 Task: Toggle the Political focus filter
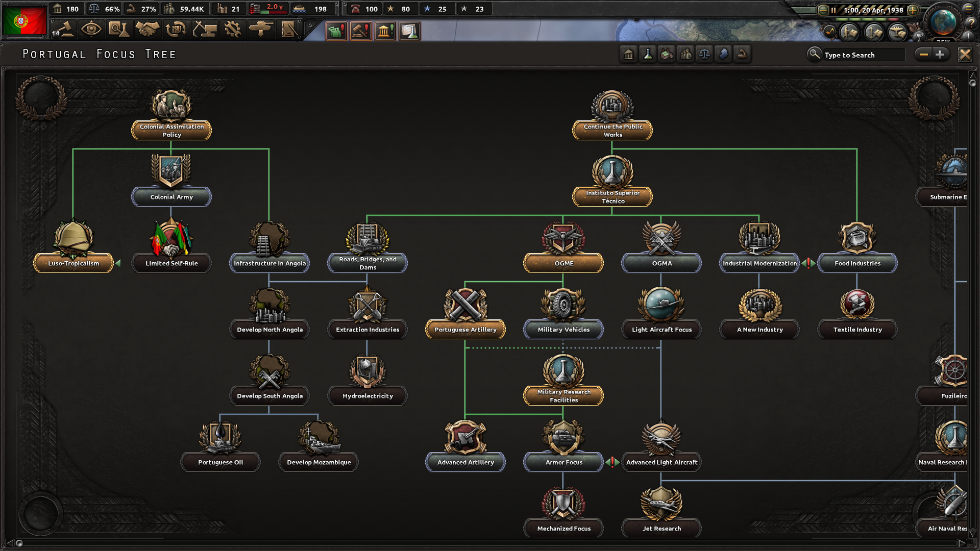tap(628, 54)
